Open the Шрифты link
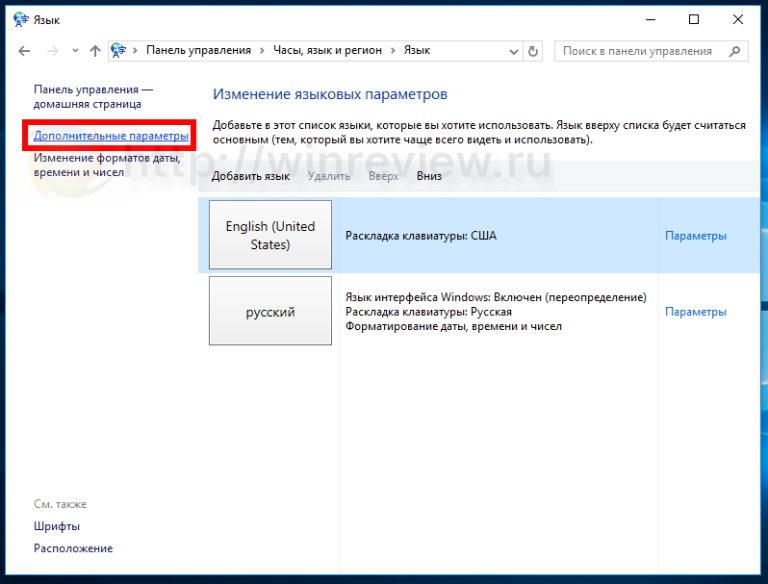Viewport: 768px width, 584px height. pos(56,526)
